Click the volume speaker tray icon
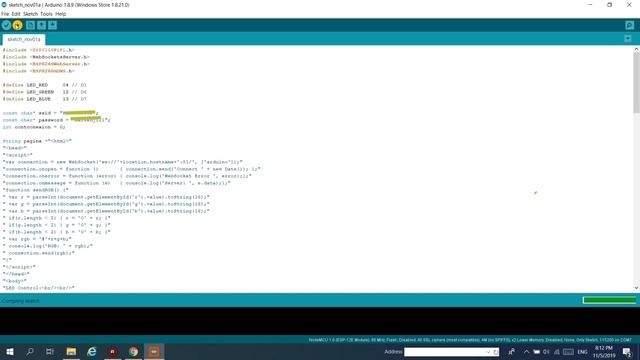The width and height of the screenshot is (640, 360). (546, 352)
